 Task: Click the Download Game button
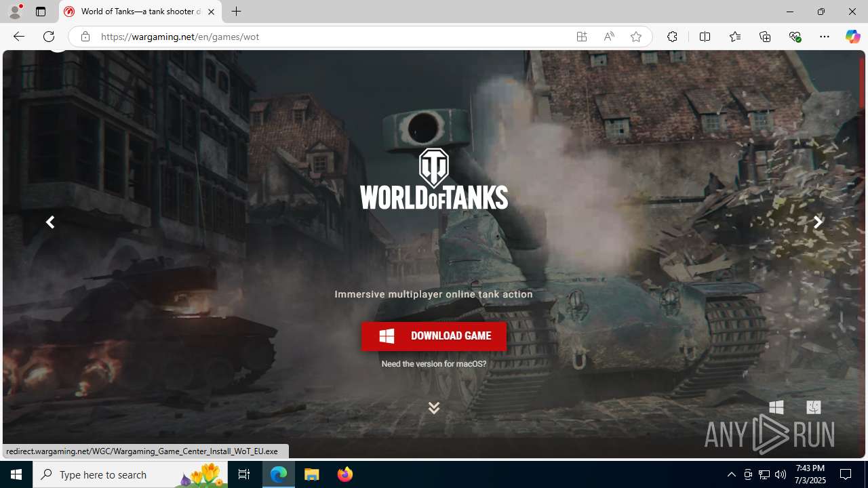tap(434, 336)
